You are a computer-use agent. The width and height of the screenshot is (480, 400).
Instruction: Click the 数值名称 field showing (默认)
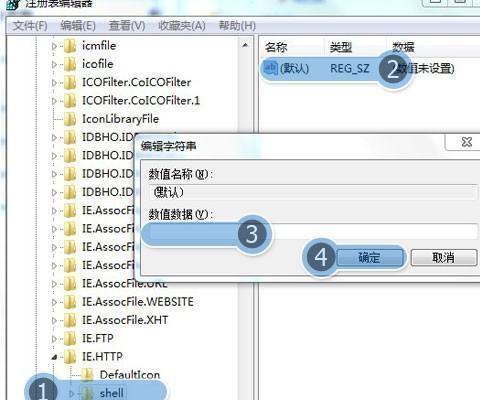click(x=313, y=192)
